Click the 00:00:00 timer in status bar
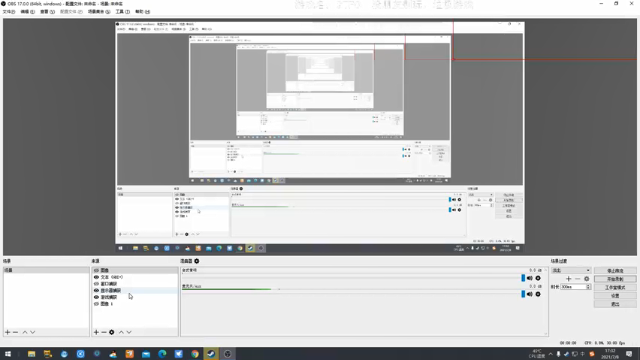The image size is (640, 360). tap(568, 343)
